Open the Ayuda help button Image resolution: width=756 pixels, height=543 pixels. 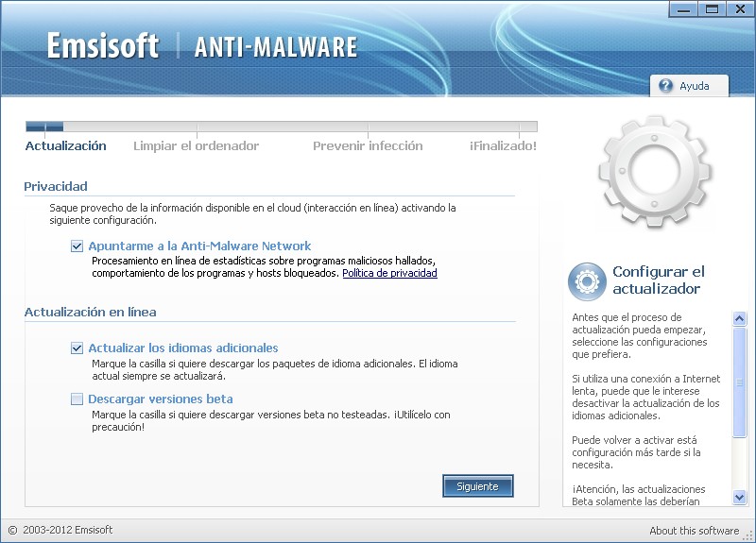[689, 86]
